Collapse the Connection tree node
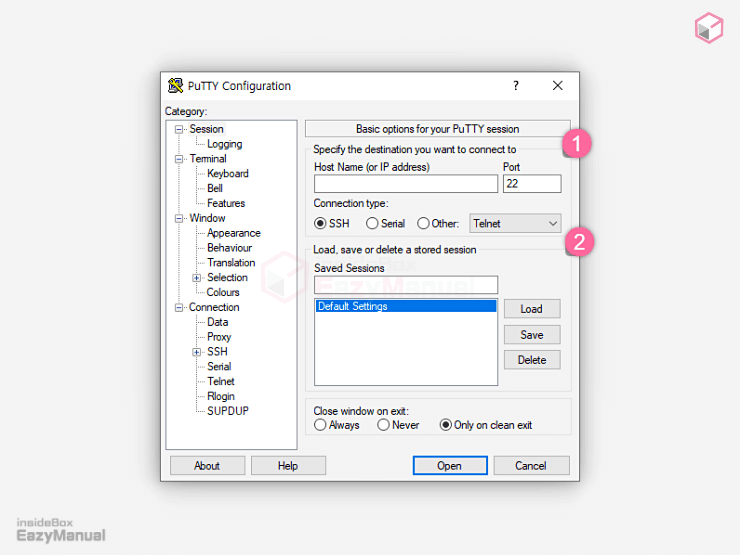The width and height of the screenshot is (740, 555). [x=179, y=308]
